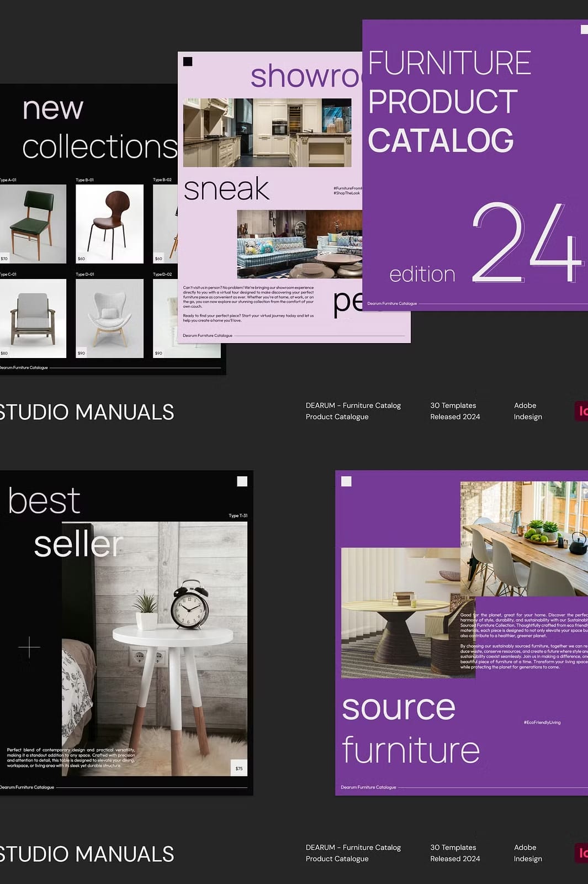Click the dining table photo on purple page
The height and width of the screenshot is (884, 588).
[524, 539]
